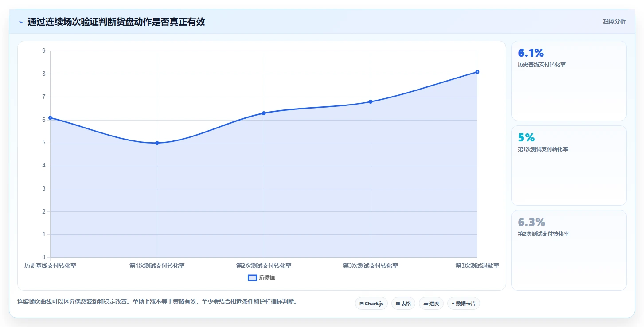Click 历史基线支付转化率 label under 6.1%
The image size is (644, 327).
(x=541, y=65)
